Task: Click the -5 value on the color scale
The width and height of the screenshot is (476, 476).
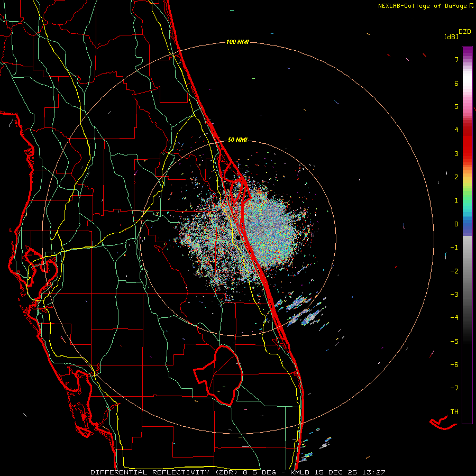Action: [x=454, y=342]
